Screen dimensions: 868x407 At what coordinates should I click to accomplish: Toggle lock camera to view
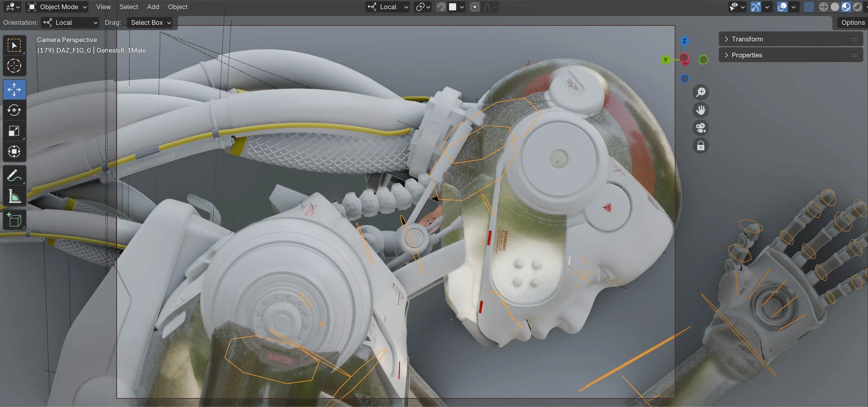pyautogui.click(x=701, y=146)
